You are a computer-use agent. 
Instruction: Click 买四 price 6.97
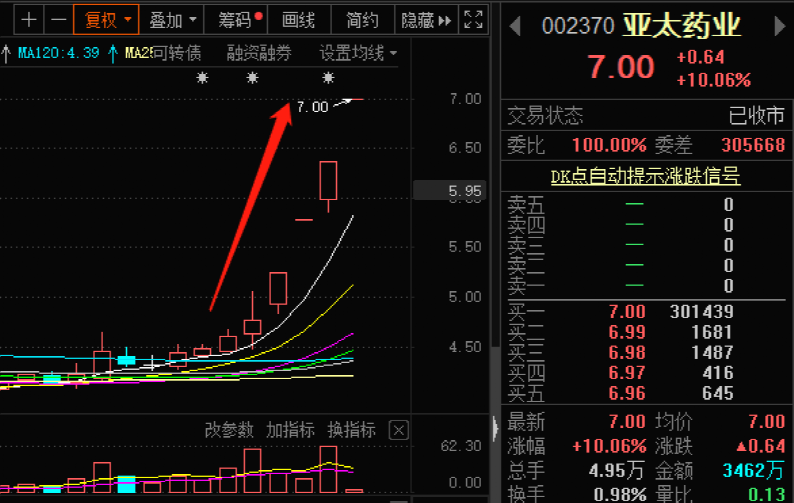(627, 372)
